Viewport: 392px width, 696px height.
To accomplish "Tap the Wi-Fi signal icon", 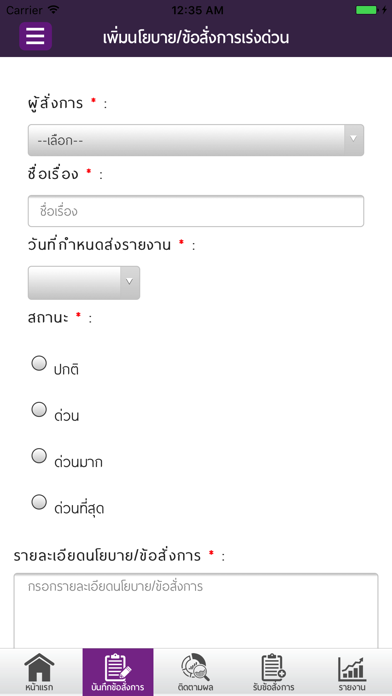I will coord(54,9).
